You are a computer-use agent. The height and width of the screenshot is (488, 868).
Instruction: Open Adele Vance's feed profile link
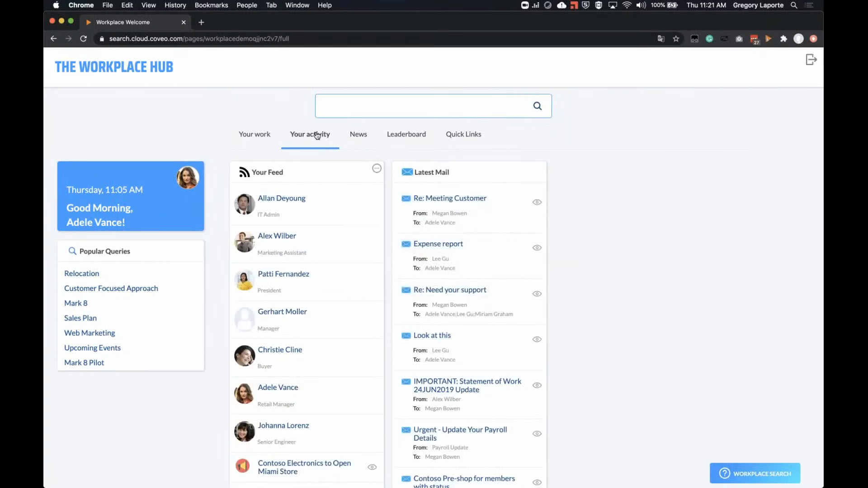(x=278, y=388)
